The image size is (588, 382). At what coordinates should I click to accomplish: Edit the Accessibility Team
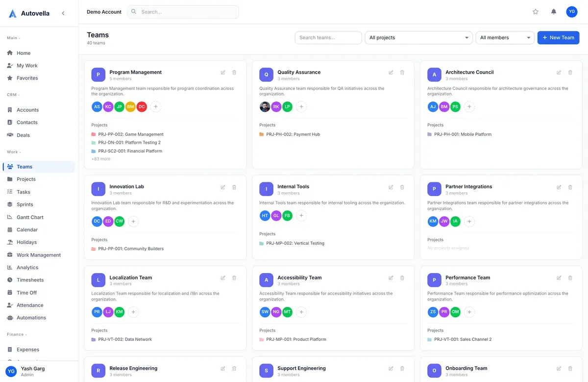pyautogui.click(x=391, y=278)
